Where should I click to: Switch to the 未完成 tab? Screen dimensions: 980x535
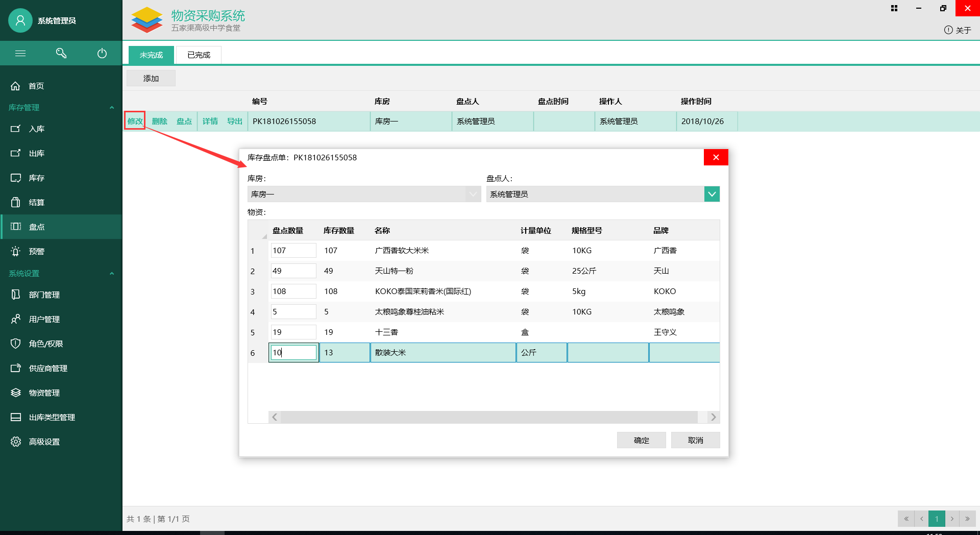151,55
